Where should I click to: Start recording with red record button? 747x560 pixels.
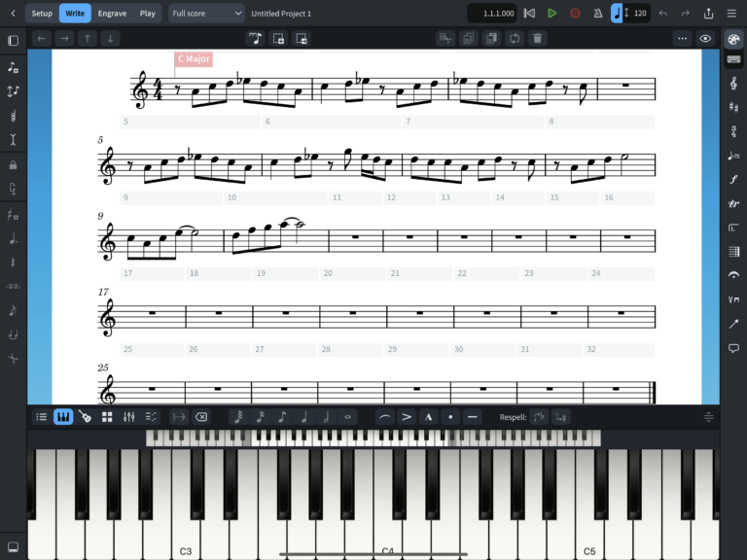point(575,14)
